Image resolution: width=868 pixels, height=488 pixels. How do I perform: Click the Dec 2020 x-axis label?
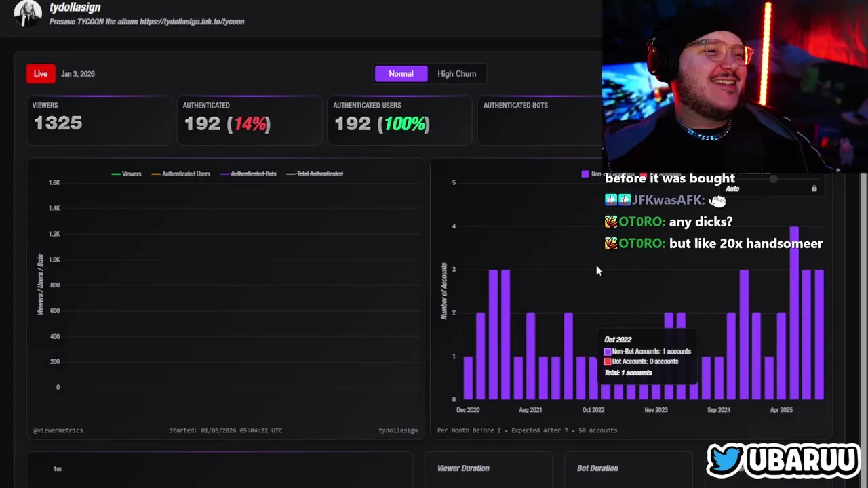click(468, 410)
